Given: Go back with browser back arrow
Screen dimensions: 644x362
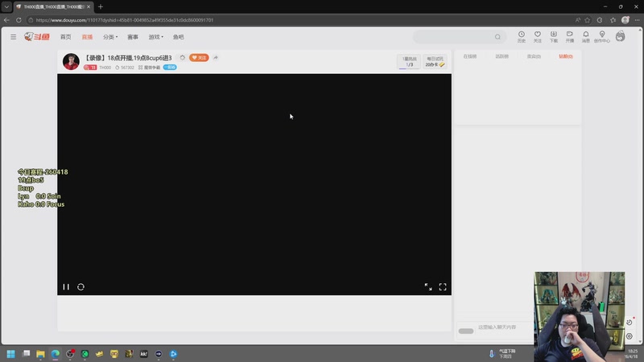Looking at the screenshot, I should click(6, 19).
